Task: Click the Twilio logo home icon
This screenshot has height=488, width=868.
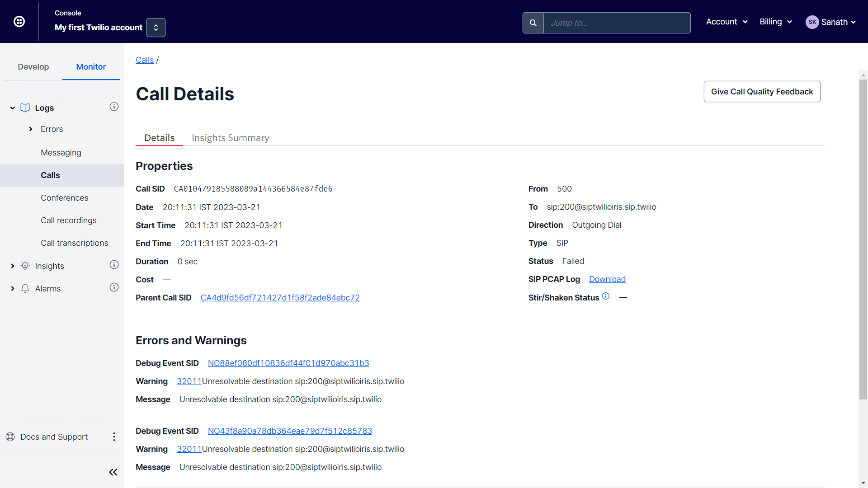Action: pyautogui.click(x=19, y=21)
